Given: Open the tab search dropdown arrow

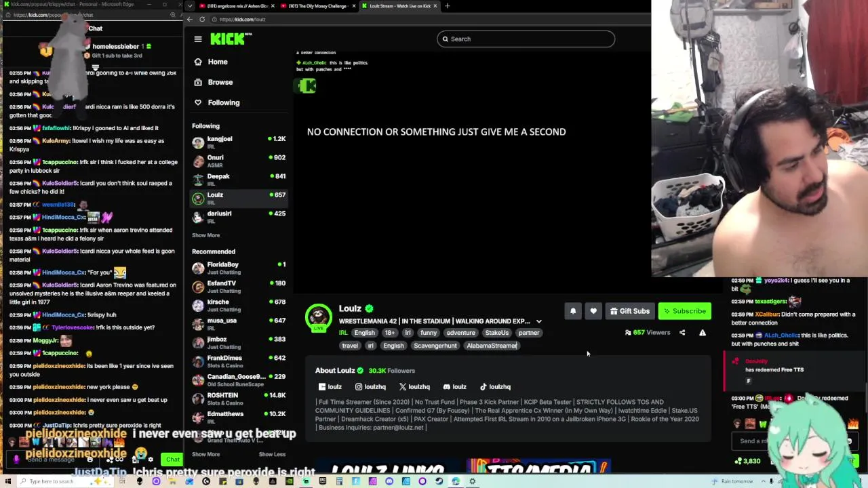Looking at the screenshot, I should [x=191, y=6].
